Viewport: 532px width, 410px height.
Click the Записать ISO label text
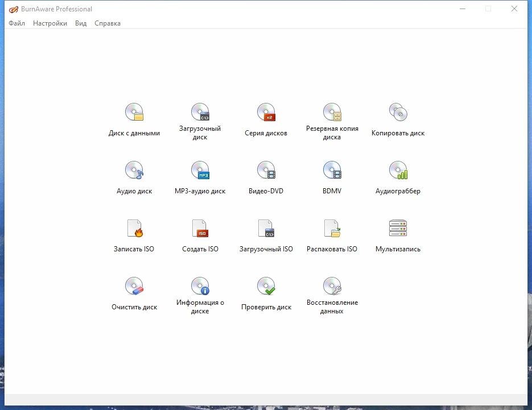point(134,249)
